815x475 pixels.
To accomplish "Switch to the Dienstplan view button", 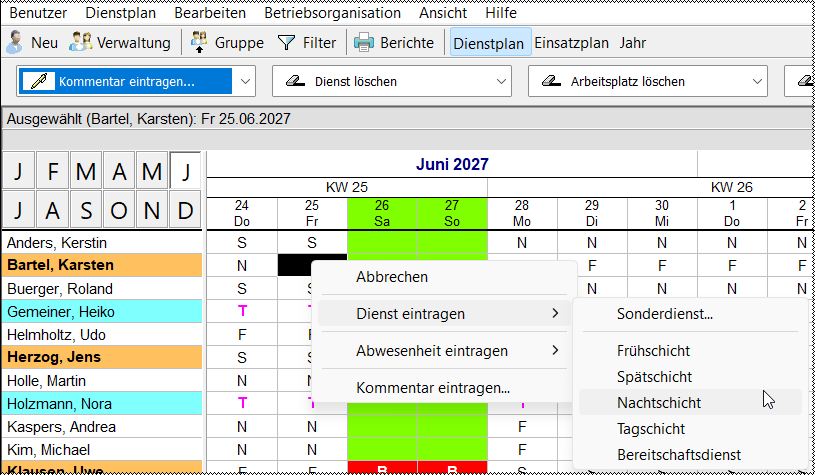I will [x=491, y=43].
